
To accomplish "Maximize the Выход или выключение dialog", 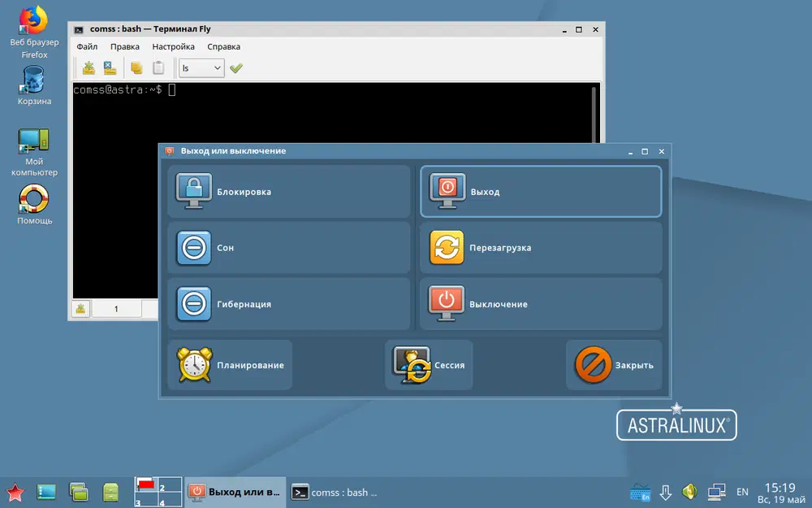I will click(645, 151).
